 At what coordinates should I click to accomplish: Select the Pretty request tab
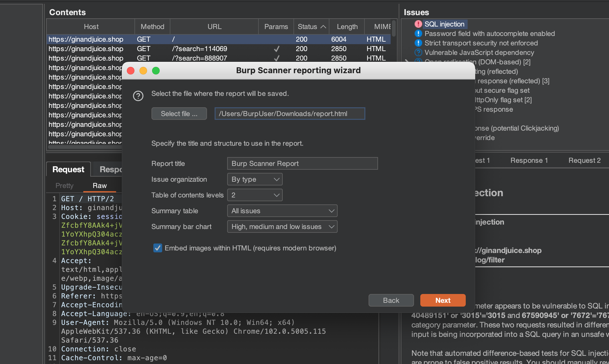tap(64, 185)
